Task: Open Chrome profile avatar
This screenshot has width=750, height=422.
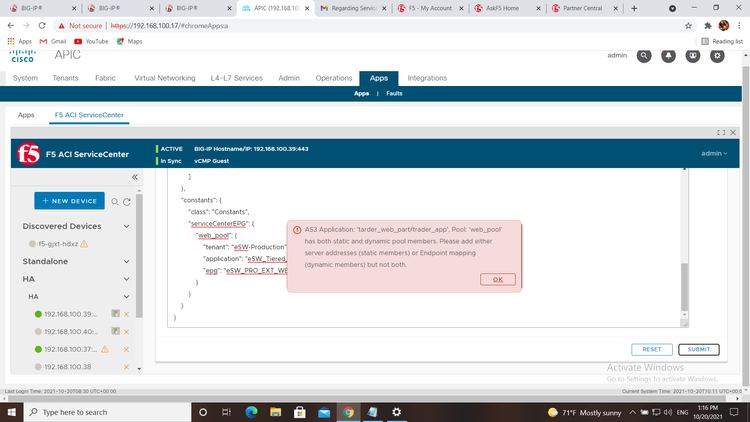Action: [724, 26]
